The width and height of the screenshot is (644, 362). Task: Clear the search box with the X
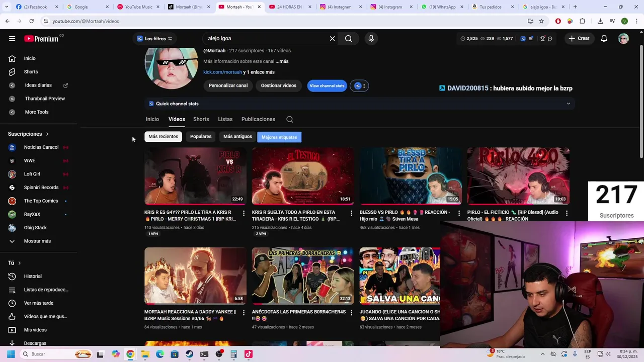pos(332,39)
